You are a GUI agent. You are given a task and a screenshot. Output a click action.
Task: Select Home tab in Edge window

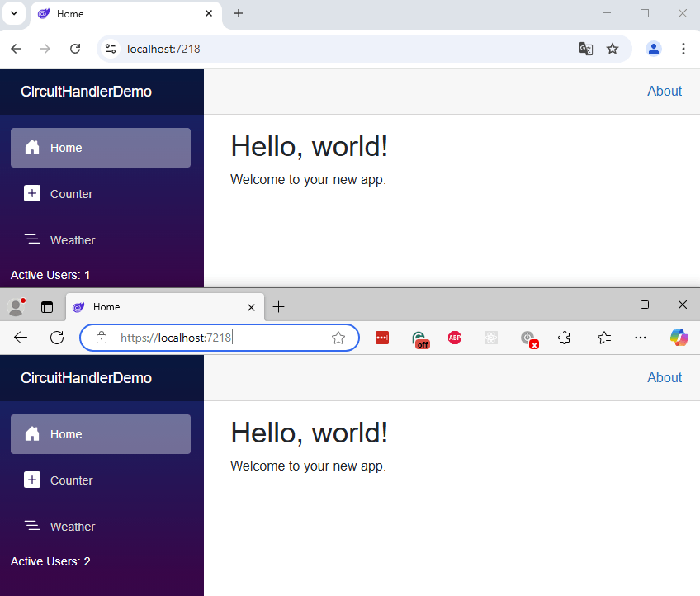(x=165, y=307)
